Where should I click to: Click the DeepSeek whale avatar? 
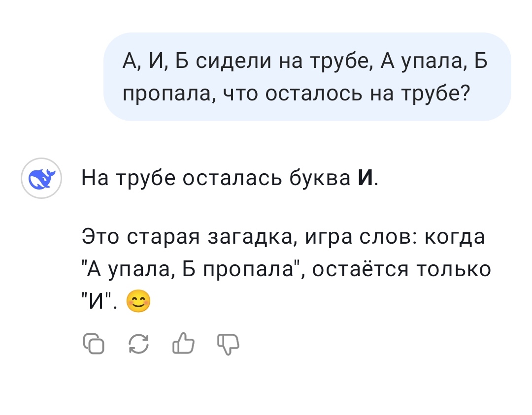point(41,178)
